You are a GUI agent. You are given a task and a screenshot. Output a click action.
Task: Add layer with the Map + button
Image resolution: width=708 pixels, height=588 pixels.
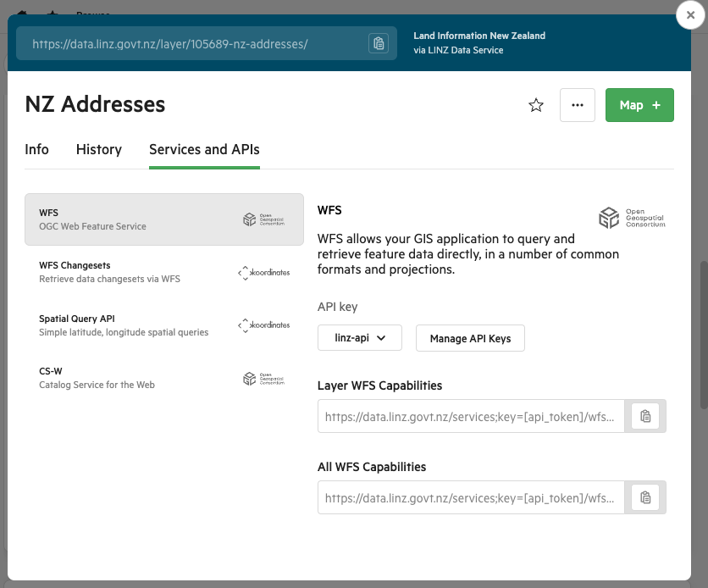639,105
